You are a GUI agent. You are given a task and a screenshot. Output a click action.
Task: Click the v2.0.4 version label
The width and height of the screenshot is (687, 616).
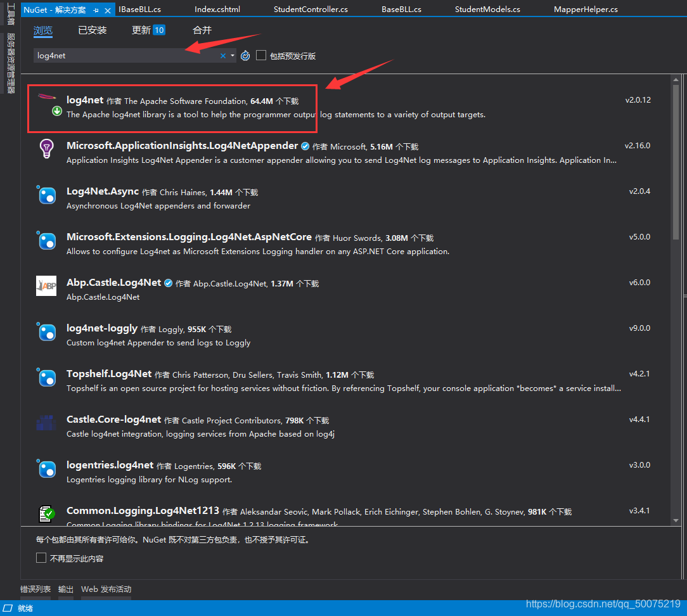coord(639,191)
